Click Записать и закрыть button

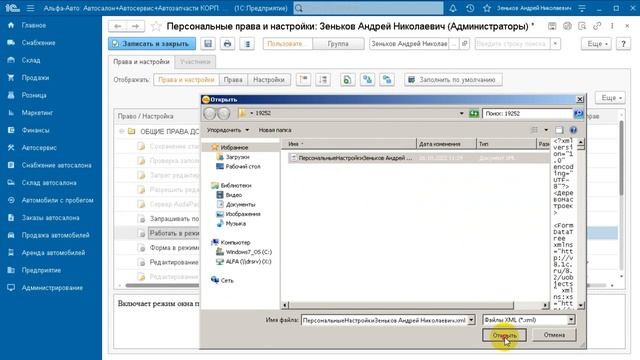click(151, 44)
